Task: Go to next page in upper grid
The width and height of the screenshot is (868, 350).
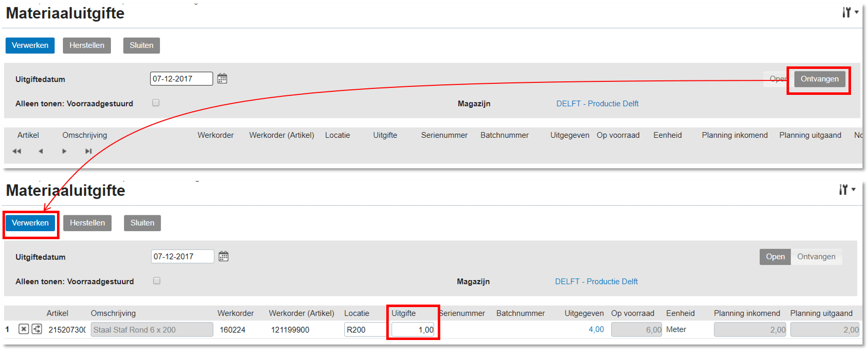Action: (x=64, y=151)
